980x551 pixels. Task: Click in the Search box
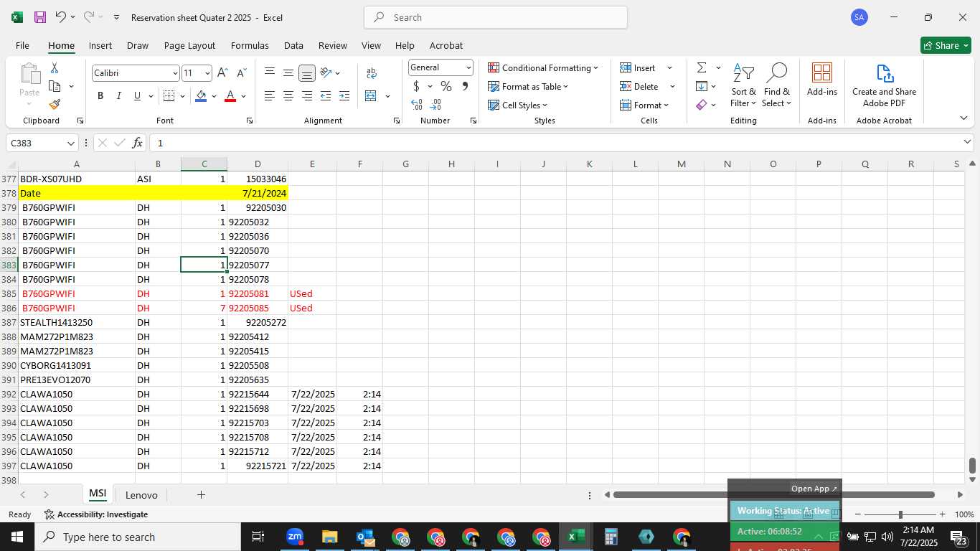(x=496, y=17)
